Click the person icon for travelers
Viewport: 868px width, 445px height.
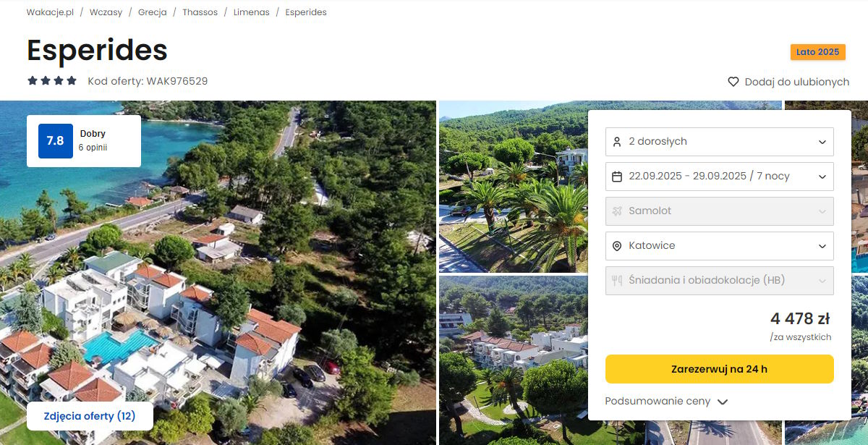click(617, 142)
